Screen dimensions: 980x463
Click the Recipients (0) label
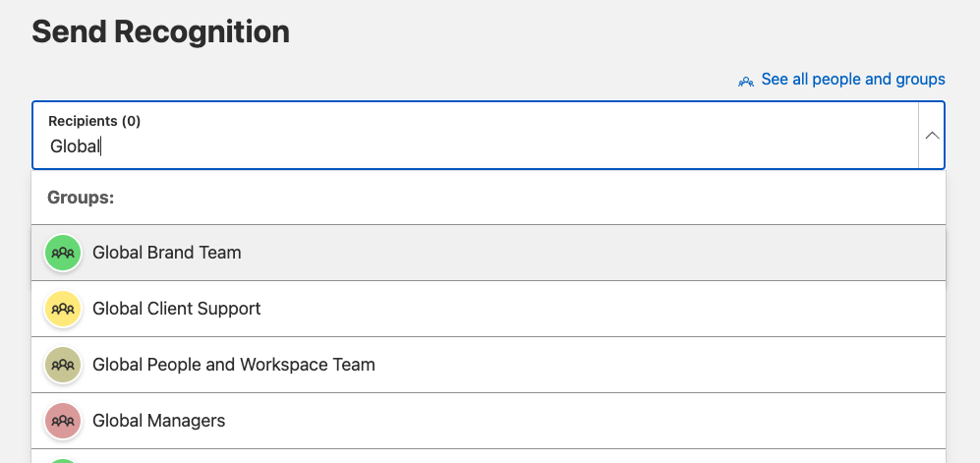(x=94, y=121)
